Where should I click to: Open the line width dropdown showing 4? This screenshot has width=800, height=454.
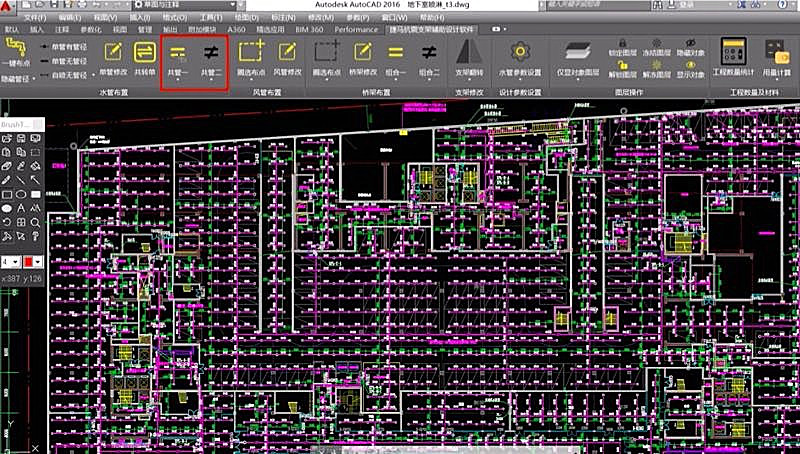coord(11,261)
